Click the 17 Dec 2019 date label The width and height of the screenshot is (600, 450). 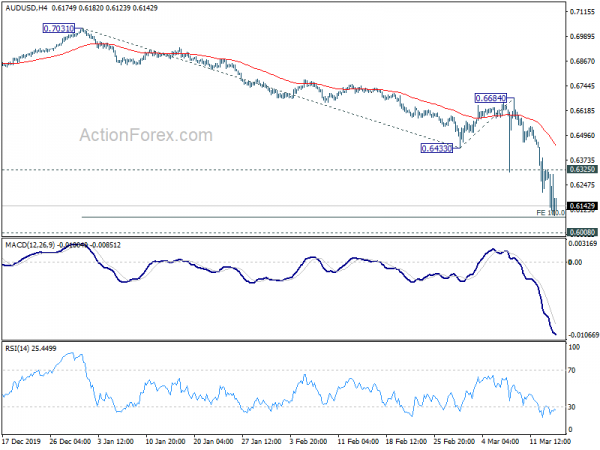tap(23, 441)
